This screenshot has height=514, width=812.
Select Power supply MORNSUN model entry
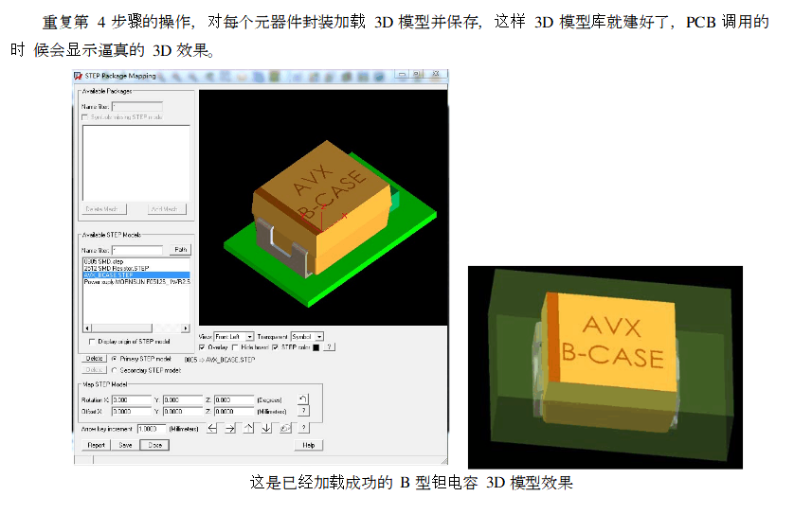136,281
